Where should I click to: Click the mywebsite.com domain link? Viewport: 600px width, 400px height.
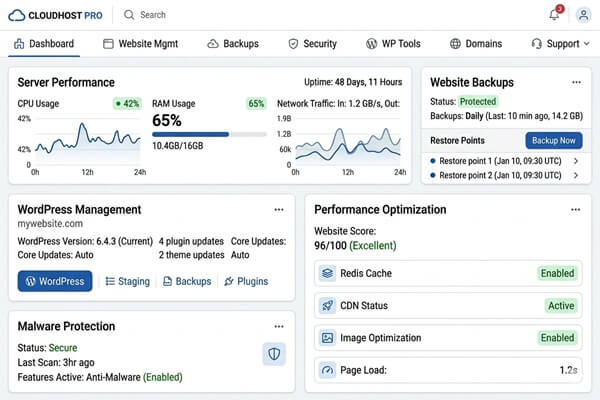(50, 224)
